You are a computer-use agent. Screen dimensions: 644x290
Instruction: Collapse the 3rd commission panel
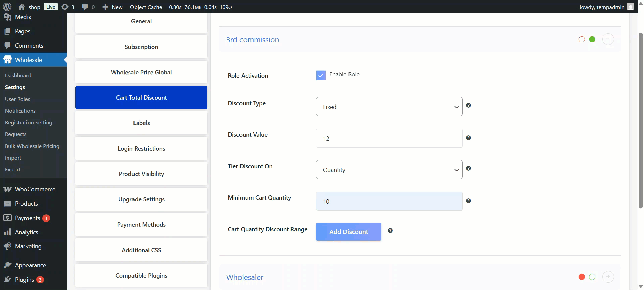click(x=608, y=39)
